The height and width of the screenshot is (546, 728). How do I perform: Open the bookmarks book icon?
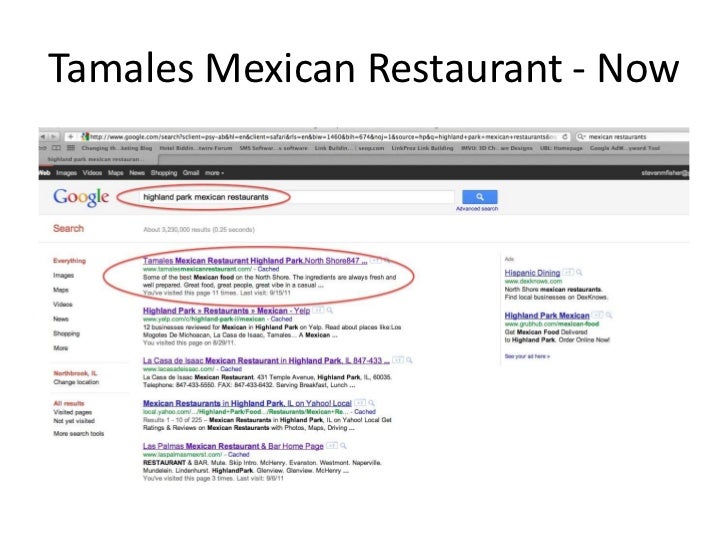pyautogui.click(x=56, y=148)
